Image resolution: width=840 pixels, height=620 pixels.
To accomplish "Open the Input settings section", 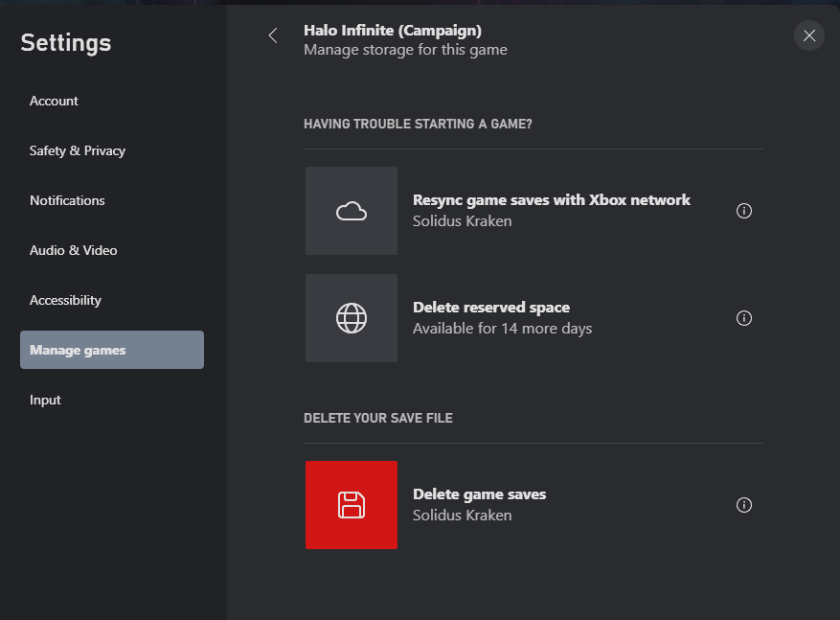I will click(x=112, y=400).
